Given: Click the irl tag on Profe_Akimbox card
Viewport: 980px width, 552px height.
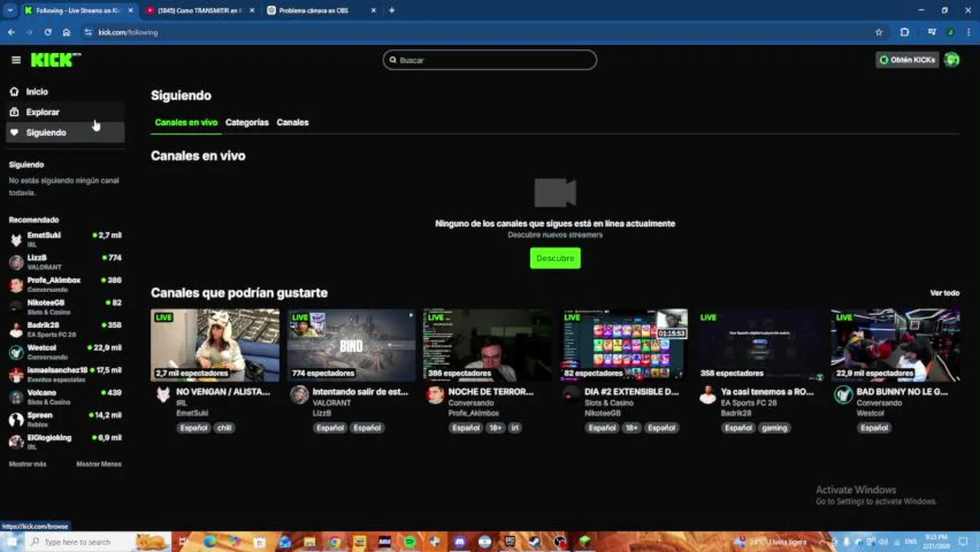Looking at the screenshot, I should [x=515, y=428].
